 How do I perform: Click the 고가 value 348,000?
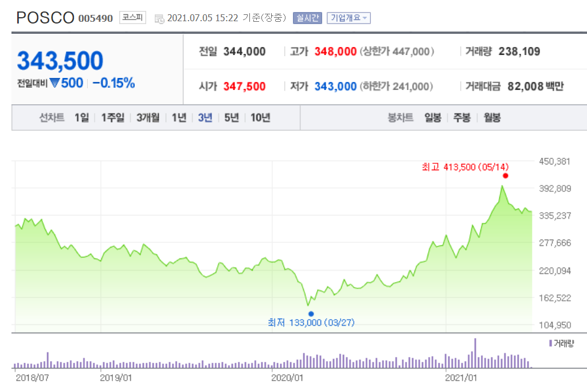coord(335,52)
